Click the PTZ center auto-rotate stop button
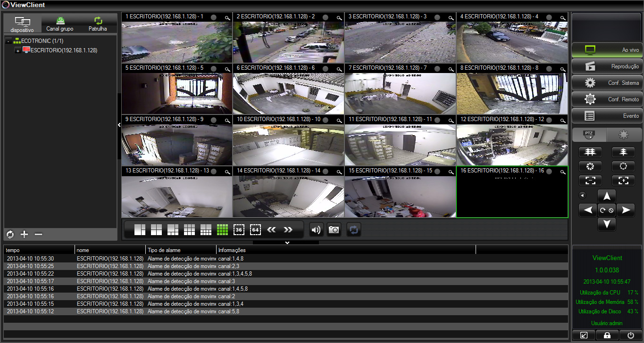Viewport: 644px width, 343px height. point(607,210)
